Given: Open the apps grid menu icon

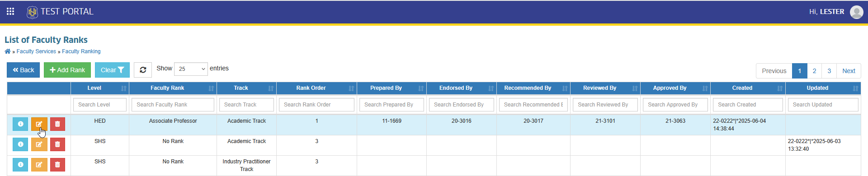Looking at the screenshot, I should [x=10, y=11].
